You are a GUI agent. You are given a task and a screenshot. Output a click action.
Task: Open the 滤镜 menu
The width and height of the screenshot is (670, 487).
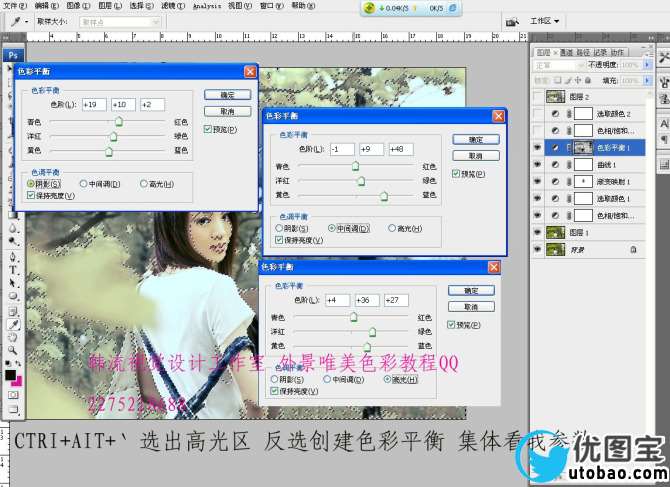pyautogui.click(x=173, y=6)
